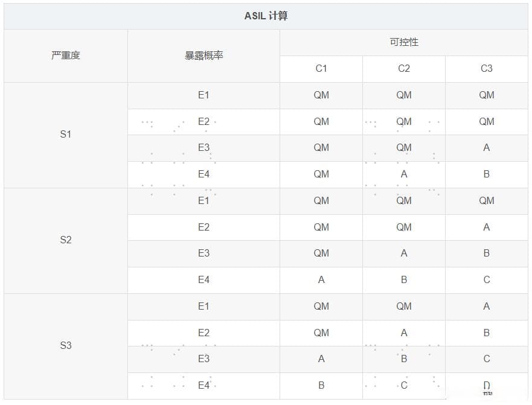
Task: Select the C2 value C in the S3 E4 row
Action: point(404,386)
